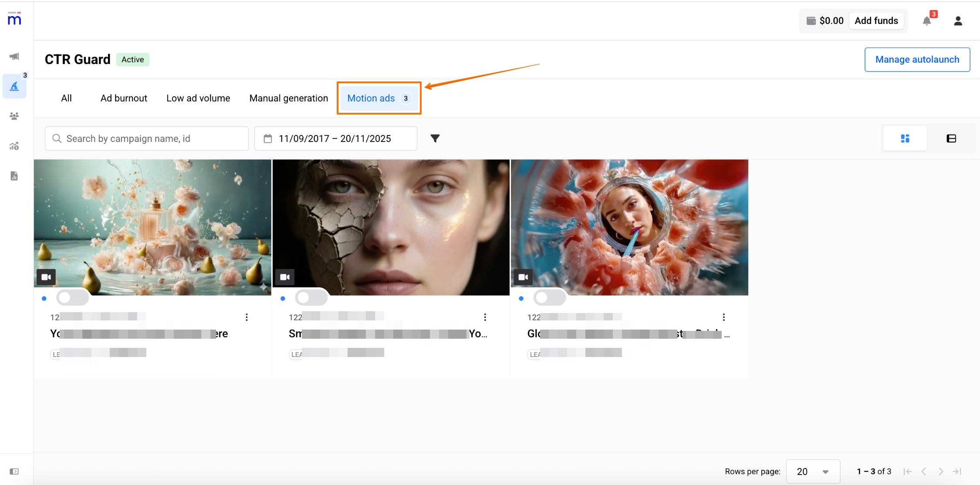Open the user profile icon
The height and width of the screenshot is (485, 980).
click(x=958, y=21)
